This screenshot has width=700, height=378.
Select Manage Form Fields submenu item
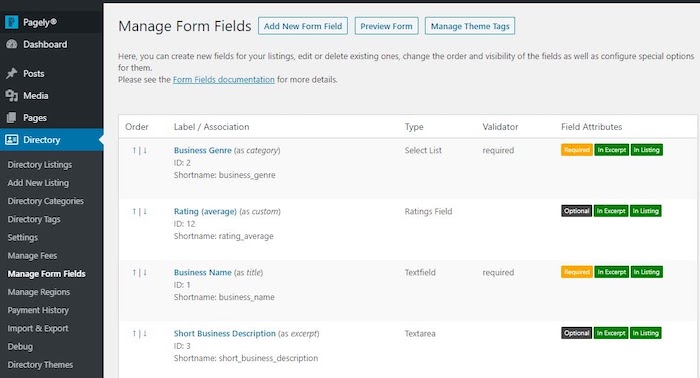(x=46, y=274)
